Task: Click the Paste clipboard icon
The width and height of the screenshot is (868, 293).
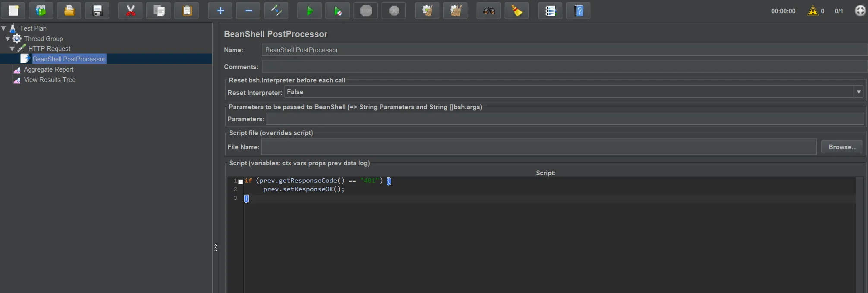Action: point(186,11)
